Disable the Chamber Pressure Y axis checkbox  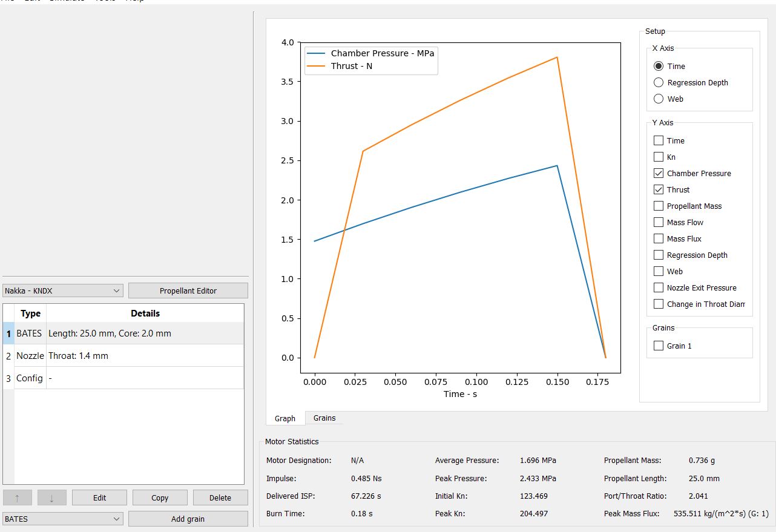(659, 173)
